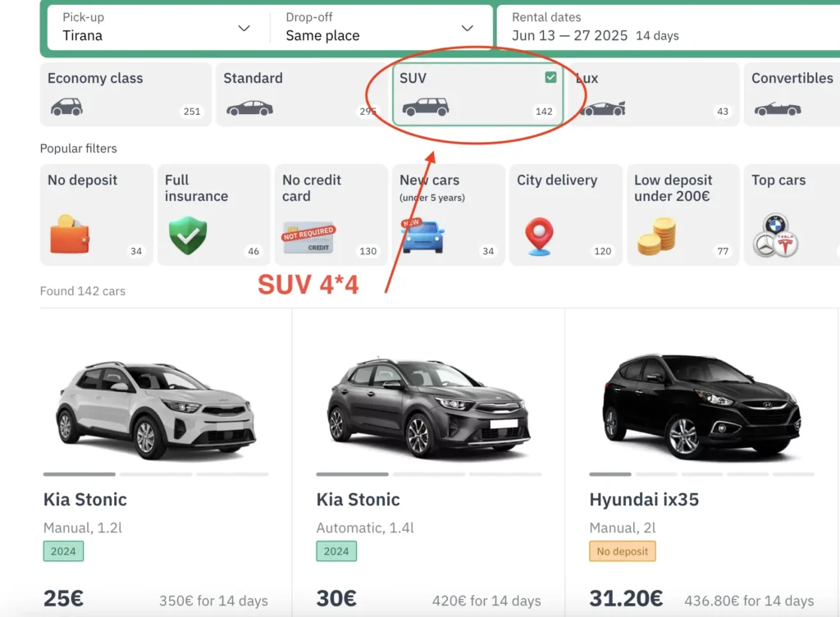Image resolution: width=840 pixels, height=617 pixels.
Task: Click the Not Required credit card icon
Action: [x=308, y=237]
